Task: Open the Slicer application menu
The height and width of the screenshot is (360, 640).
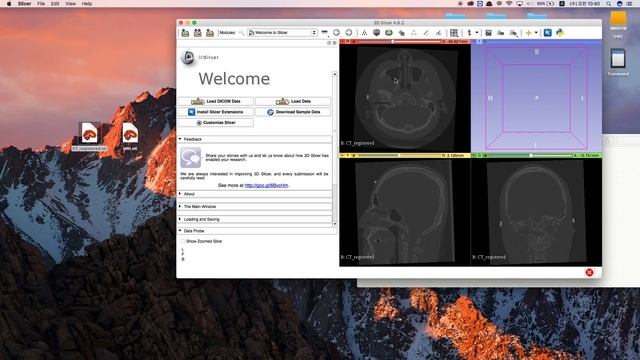Action: (x=24, y=4)
